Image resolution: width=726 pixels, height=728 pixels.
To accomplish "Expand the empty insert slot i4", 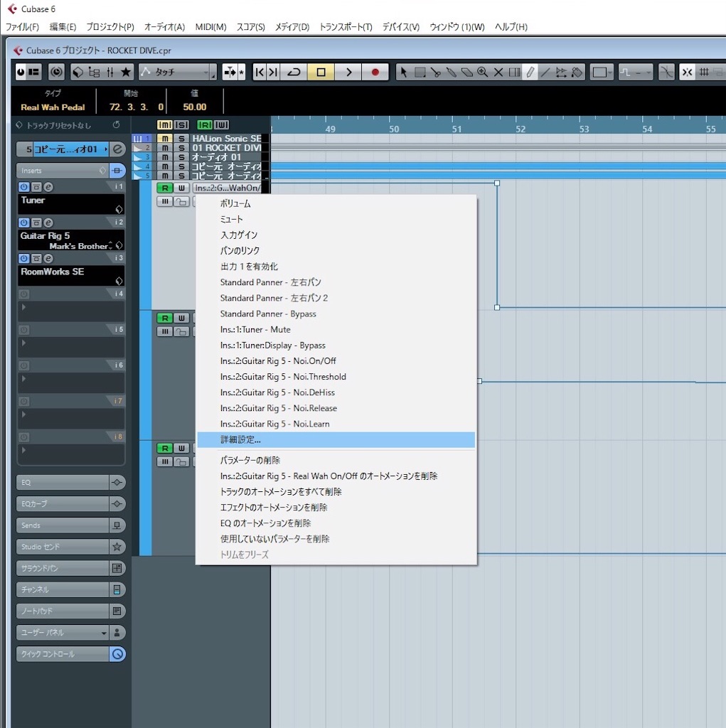I will point(23,307).
